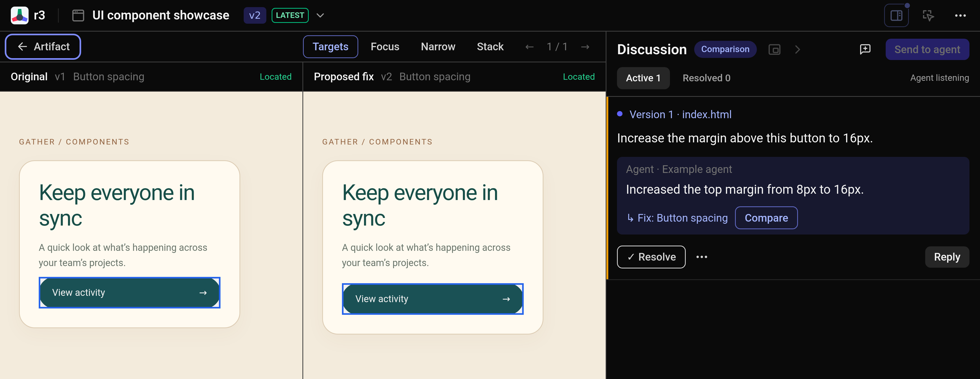Click View activity in Proposed fix pane
The width and height of the screenshot is (980, 379).
[433, 299]
